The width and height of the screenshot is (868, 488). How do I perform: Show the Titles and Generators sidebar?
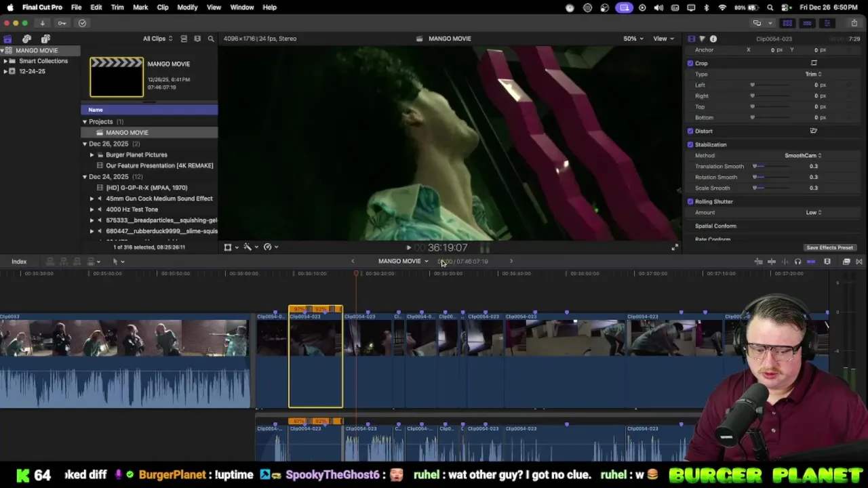[x=45, y=39]
